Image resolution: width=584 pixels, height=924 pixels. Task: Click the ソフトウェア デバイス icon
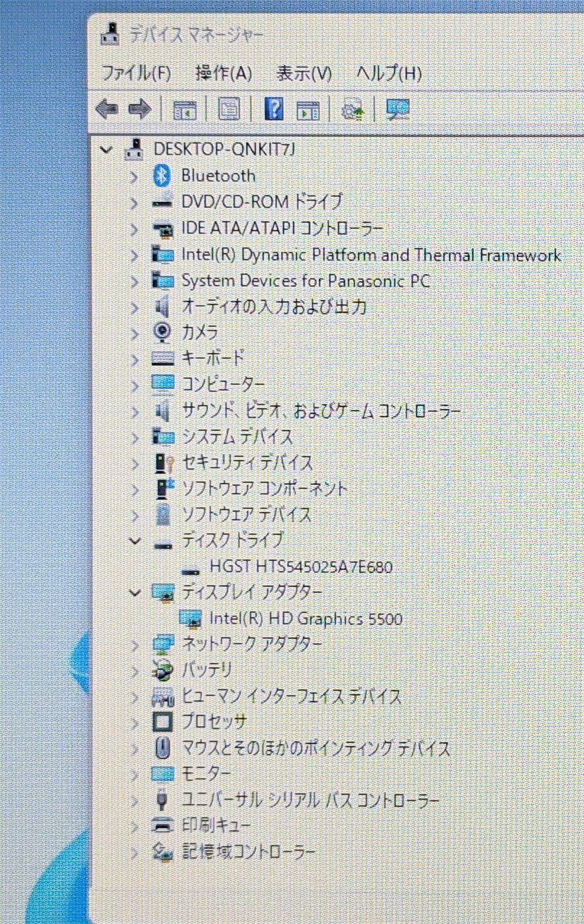click(162, 515)
